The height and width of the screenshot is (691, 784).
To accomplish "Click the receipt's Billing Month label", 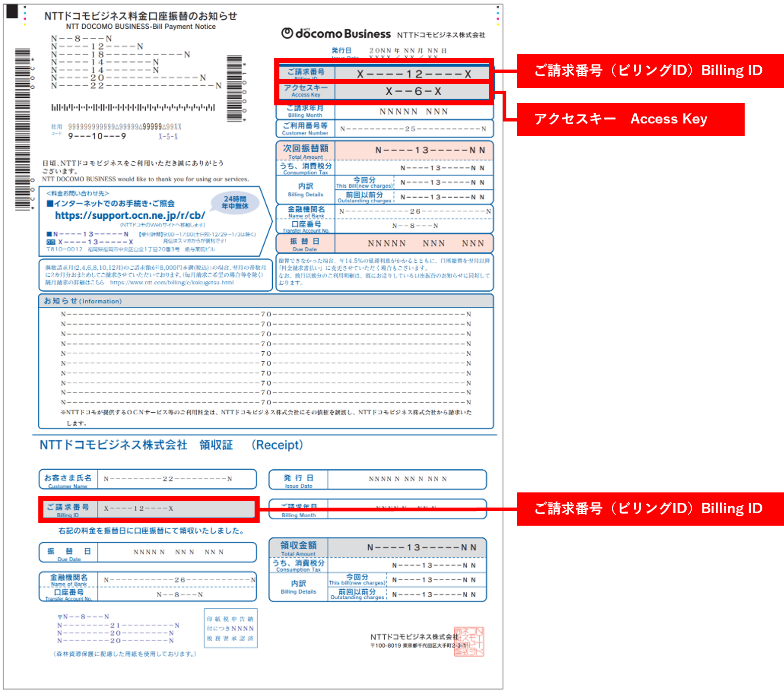I will tap(298, 510).
